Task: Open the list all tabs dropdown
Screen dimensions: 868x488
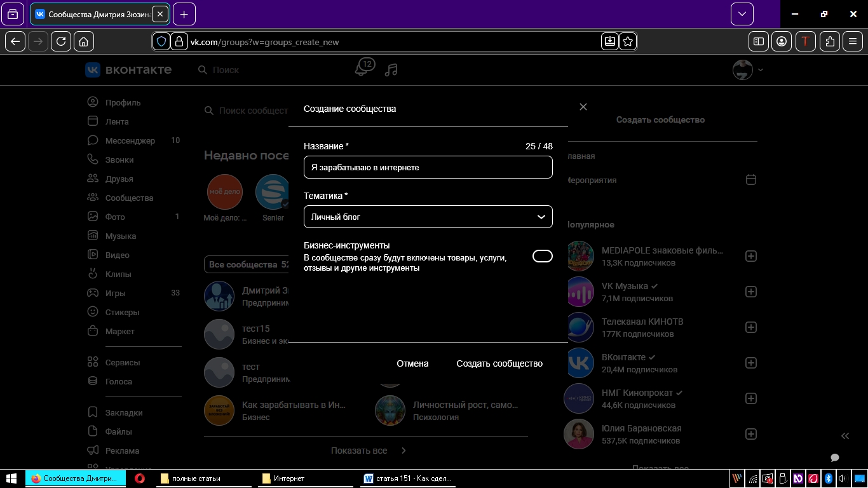Action: 742,14
